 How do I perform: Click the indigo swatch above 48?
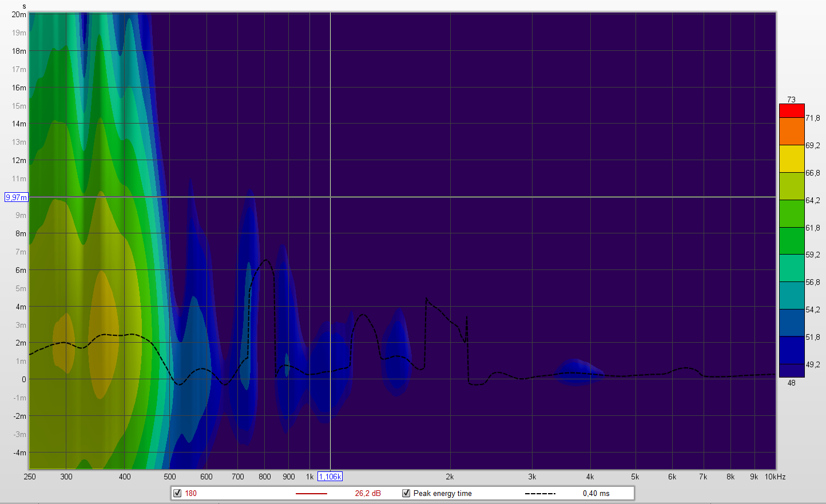click(792, 371)
